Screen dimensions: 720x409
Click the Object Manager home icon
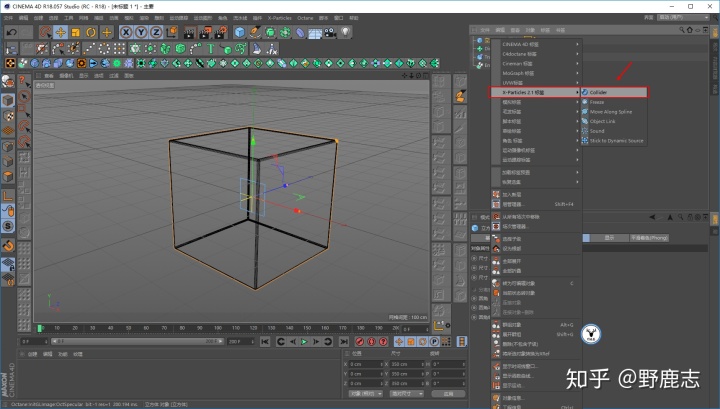689,30
